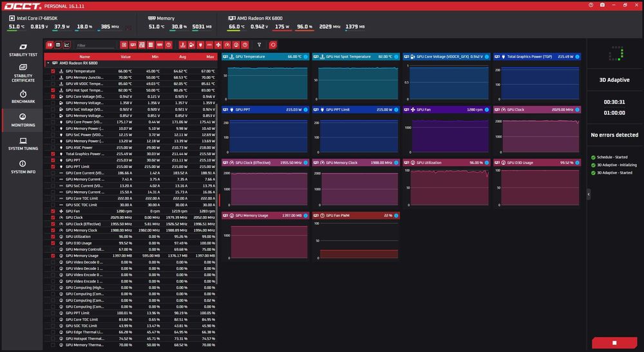The image size is (644, 352).
Task: Switch to the table-only view icon
Action: [x=59, y=44]
